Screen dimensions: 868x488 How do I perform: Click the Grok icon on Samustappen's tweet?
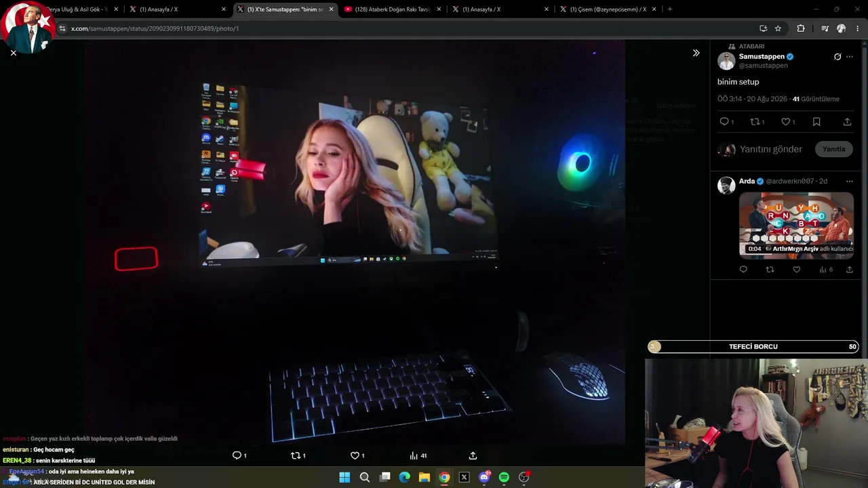837,57
